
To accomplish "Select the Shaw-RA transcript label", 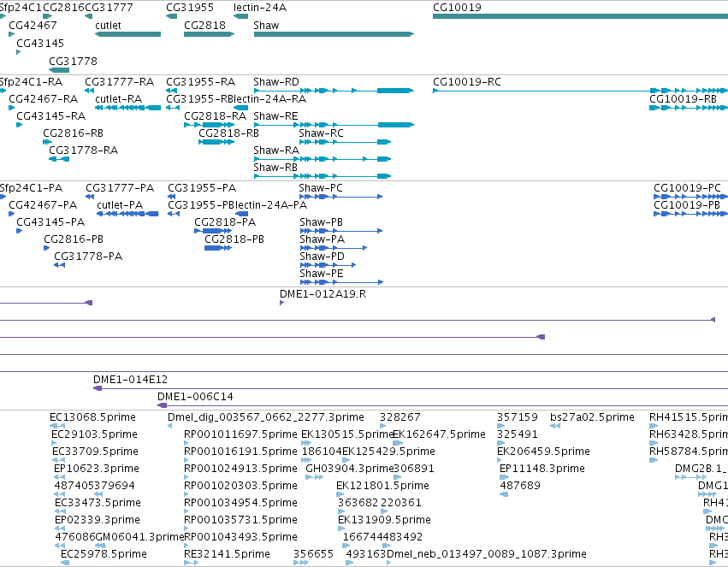I will tap(276, 151).
